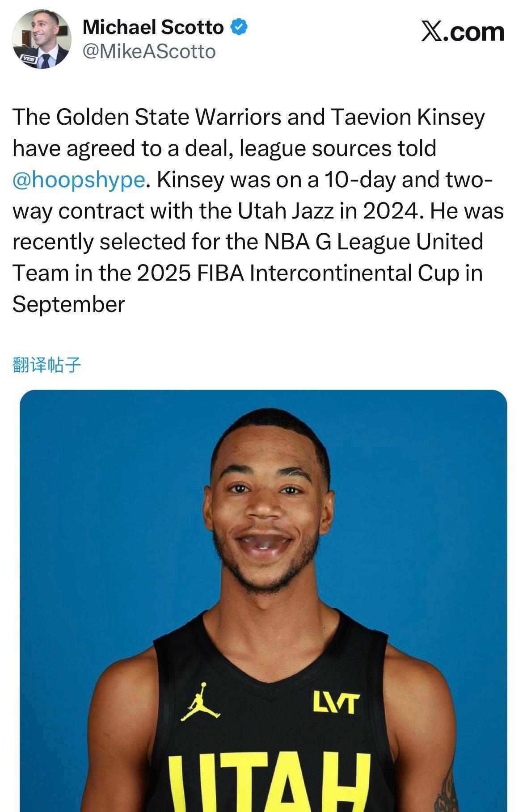This screenshot has height=812, width=527.
Task: Open Michael Scotto's profile avatar
Action: (42, 39)
